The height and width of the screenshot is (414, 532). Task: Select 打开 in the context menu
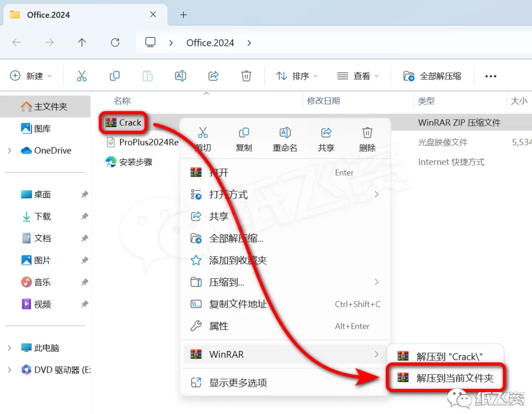click(x=285, y=173)
